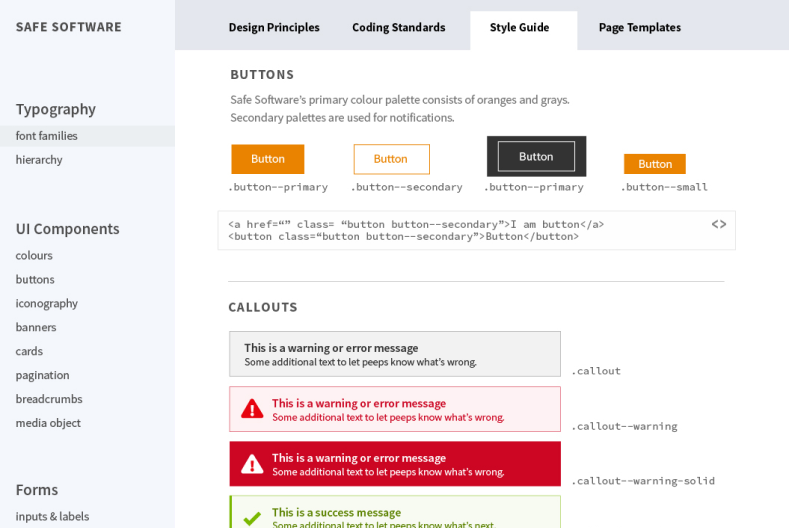
Task: Click the 'This is a success message' text
Action: point(337,512)
